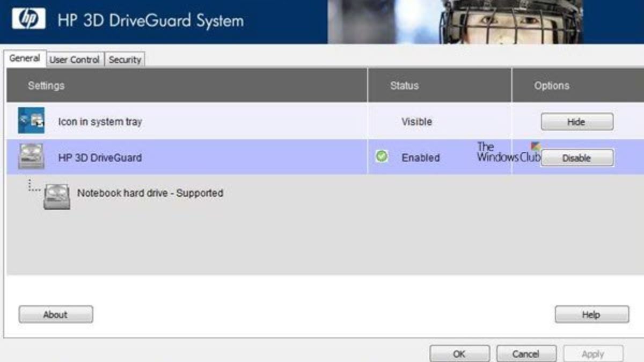The height and width of the screenshot is (362, 644).
Task: Switch to the General tab
Action: pos(25,58)
